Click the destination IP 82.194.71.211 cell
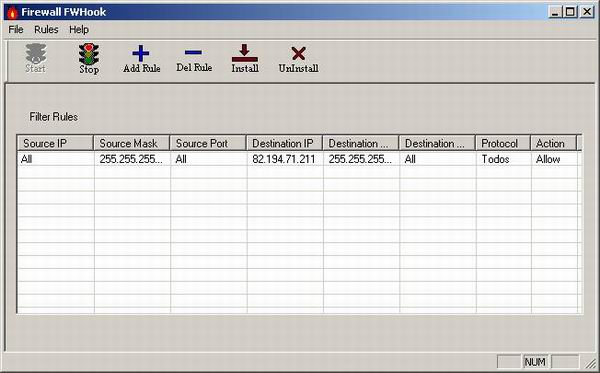 [x=284, y=159]
